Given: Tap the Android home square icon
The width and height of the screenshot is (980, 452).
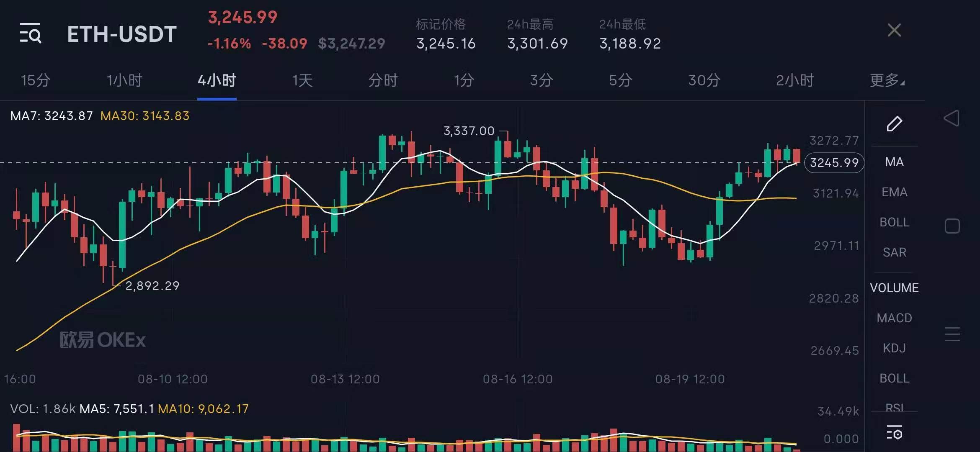Looking at the screenshot, I should [x=952, y=226].
